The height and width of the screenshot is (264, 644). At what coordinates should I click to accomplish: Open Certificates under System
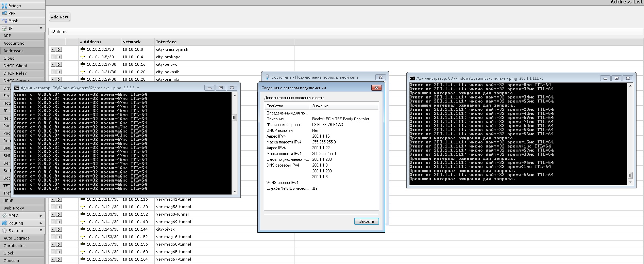(22, 246)
